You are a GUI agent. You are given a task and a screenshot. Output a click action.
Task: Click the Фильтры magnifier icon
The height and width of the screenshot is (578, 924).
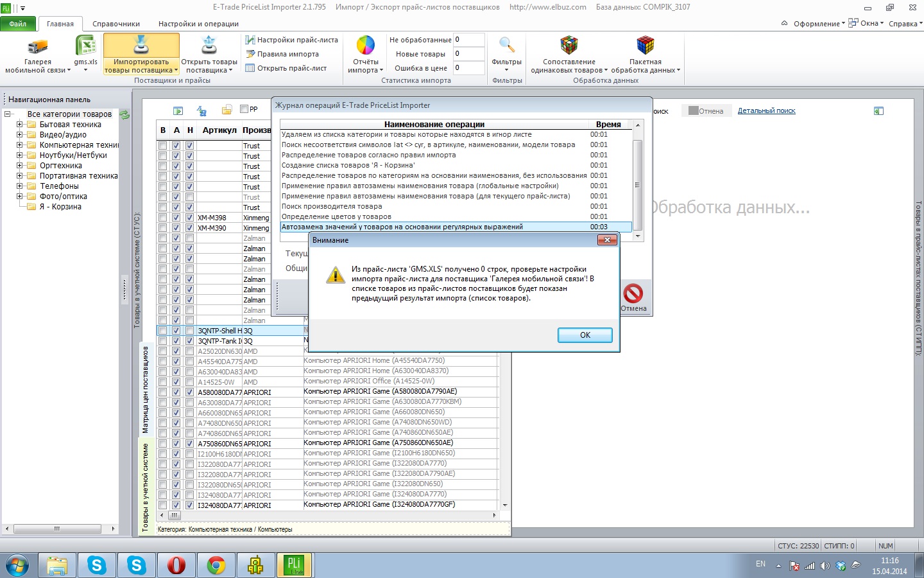tap(507, 45)
